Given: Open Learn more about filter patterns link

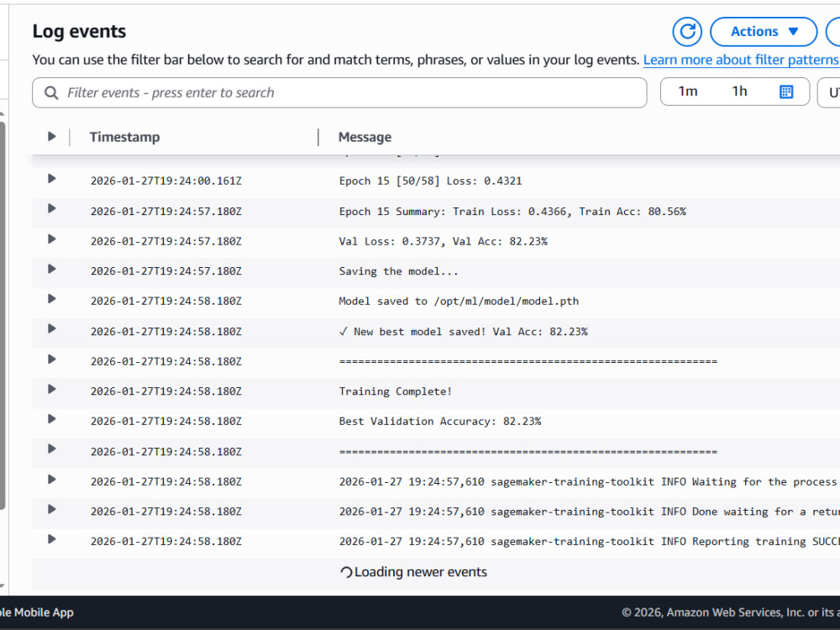Looking at the screenshot, I should [x=742, y=60].
